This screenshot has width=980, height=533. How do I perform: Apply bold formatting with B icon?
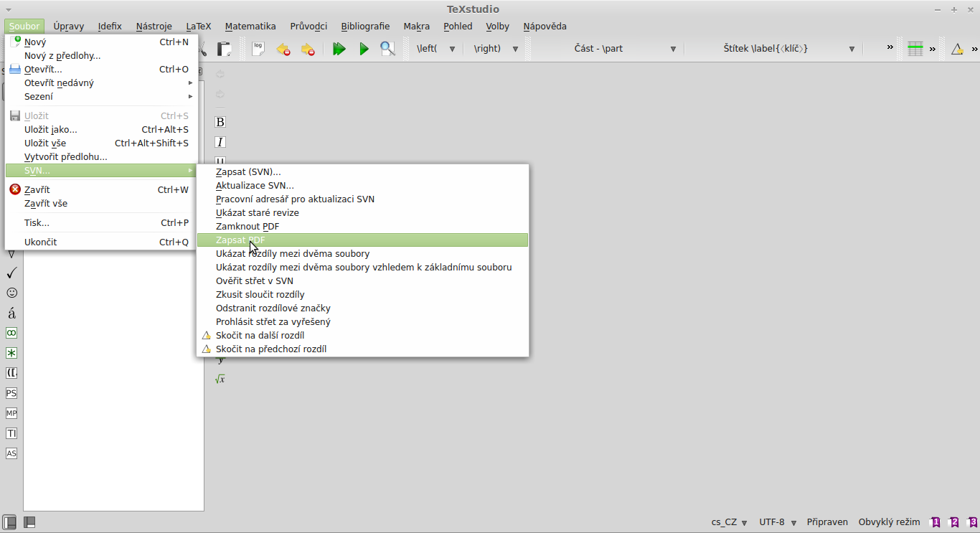220,122
